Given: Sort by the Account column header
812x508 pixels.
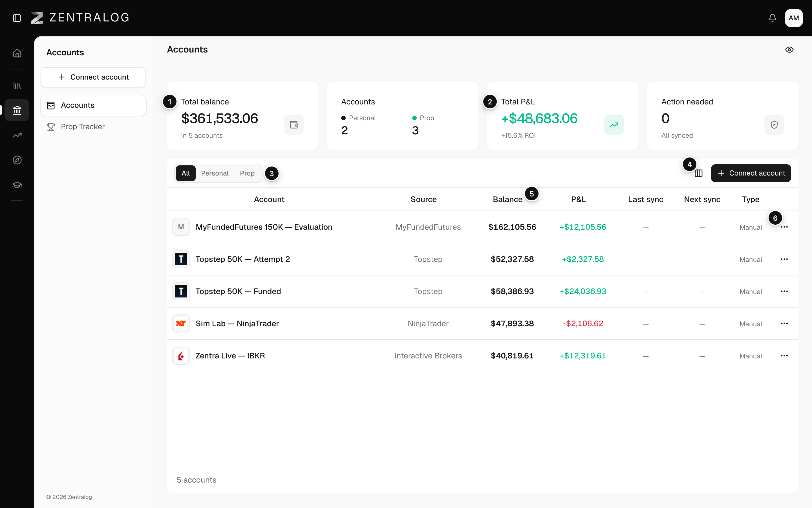Looking at the screenshot, I should (x=269, y=200).
